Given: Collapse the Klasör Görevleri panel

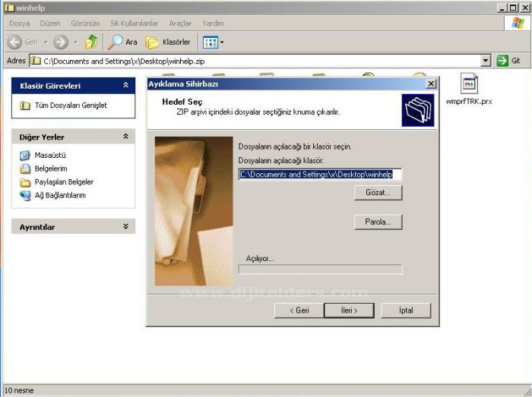Looking at the screenshot, I should 125,86.
